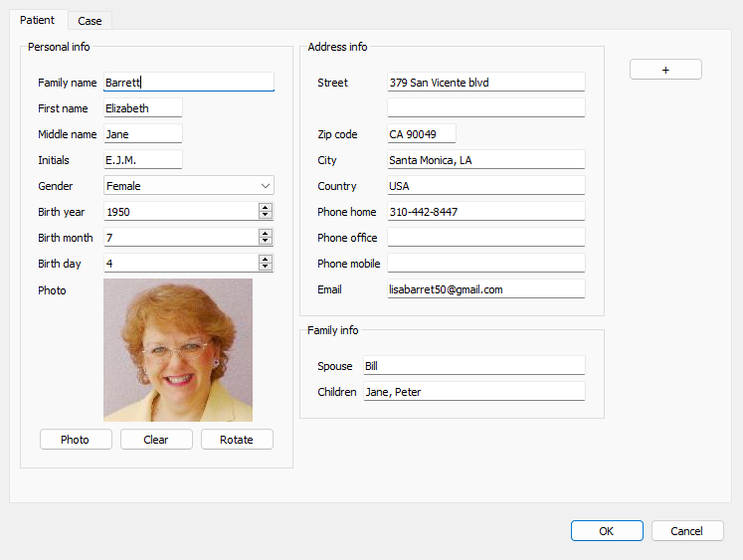Click the City field Santa Monica, LA
The image size is (743, 560).
point(486,160)
